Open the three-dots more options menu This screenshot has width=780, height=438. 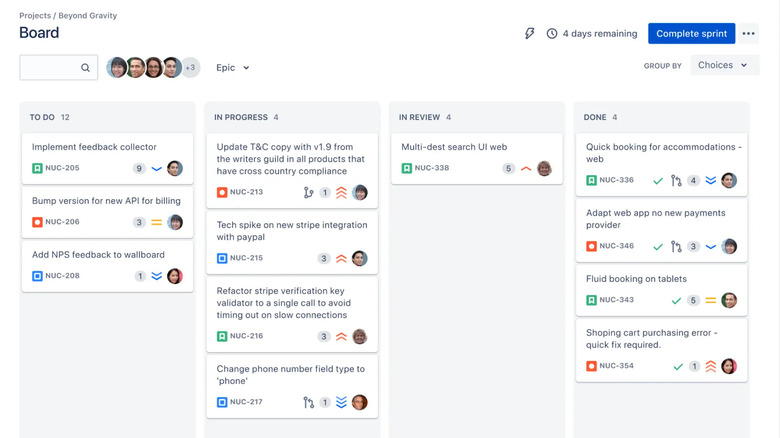tap(748, 33)
